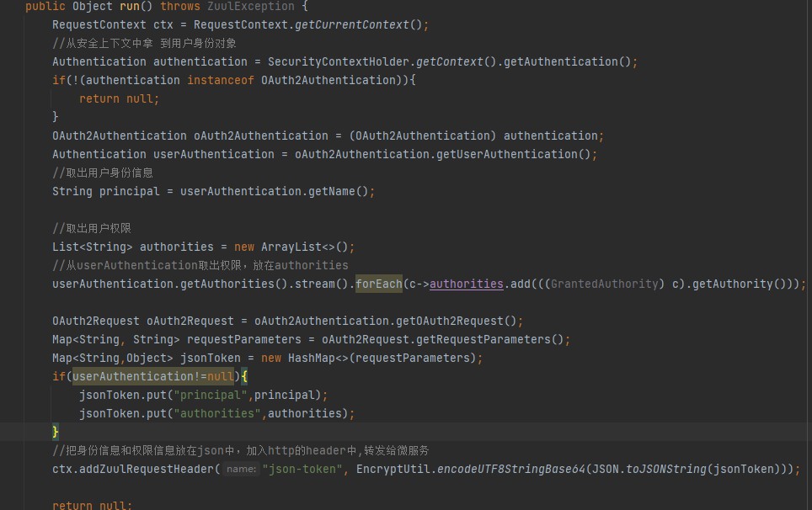812x510 pixels.
Task: Click the comment about http的header
Action: pos(241,450)
